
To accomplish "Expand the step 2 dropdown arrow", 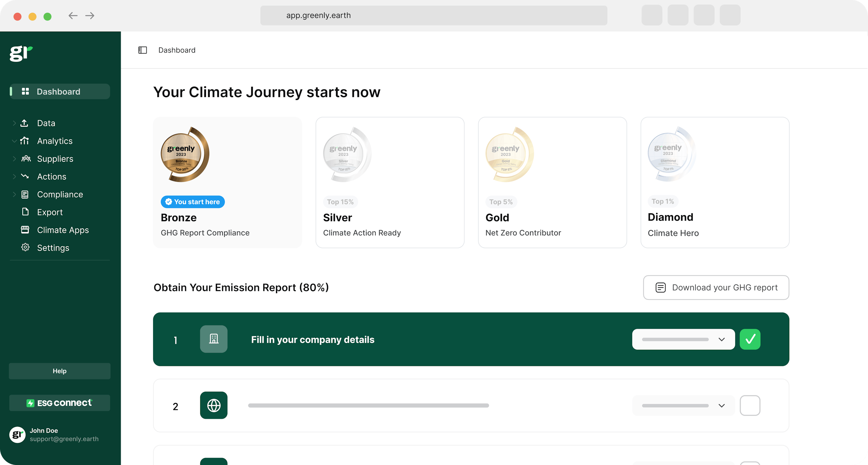I will click(722, 405).
